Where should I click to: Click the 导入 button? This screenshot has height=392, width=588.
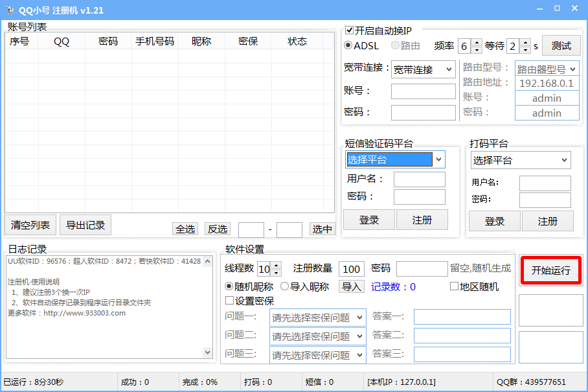pos(352,286)
